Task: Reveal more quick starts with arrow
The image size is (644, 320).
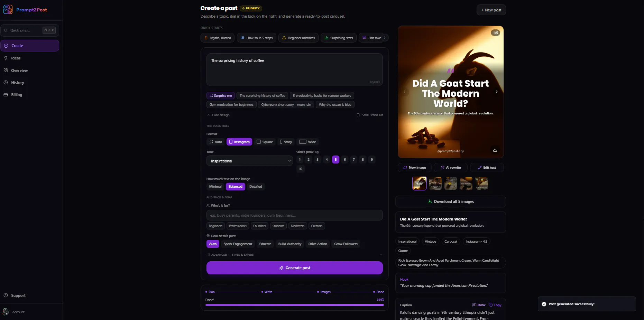Action: point(385,38)
